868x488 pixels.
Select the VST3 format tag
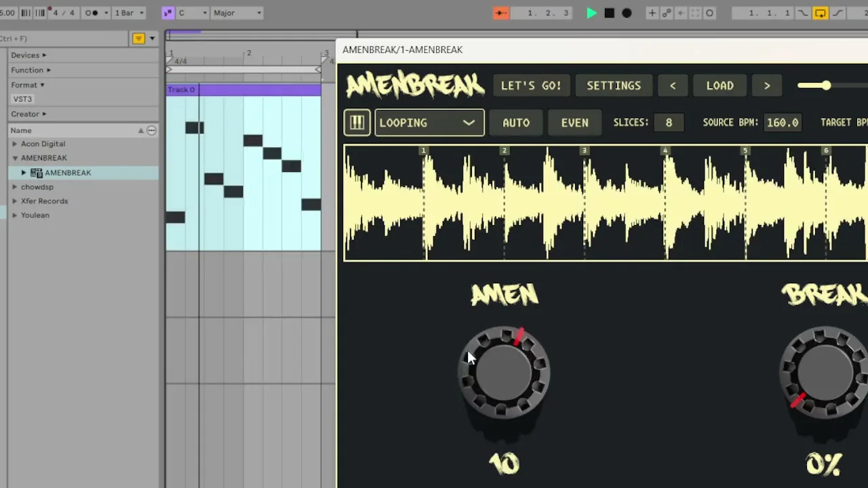pyautogui.click(x=22, y=99)
